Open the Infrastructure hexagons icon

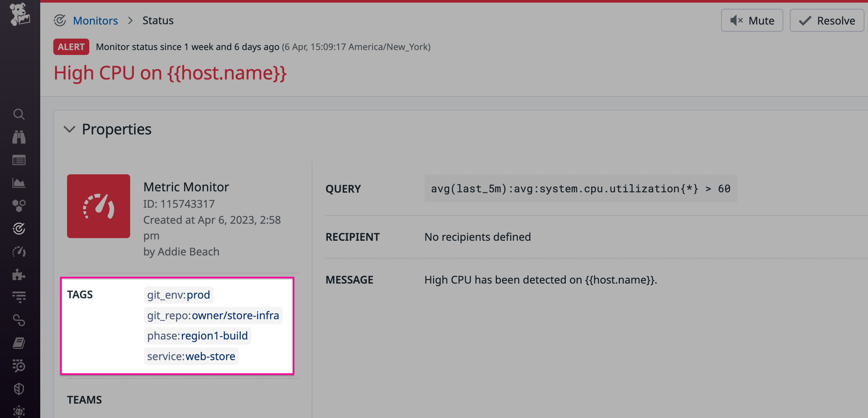click(19, 206)
